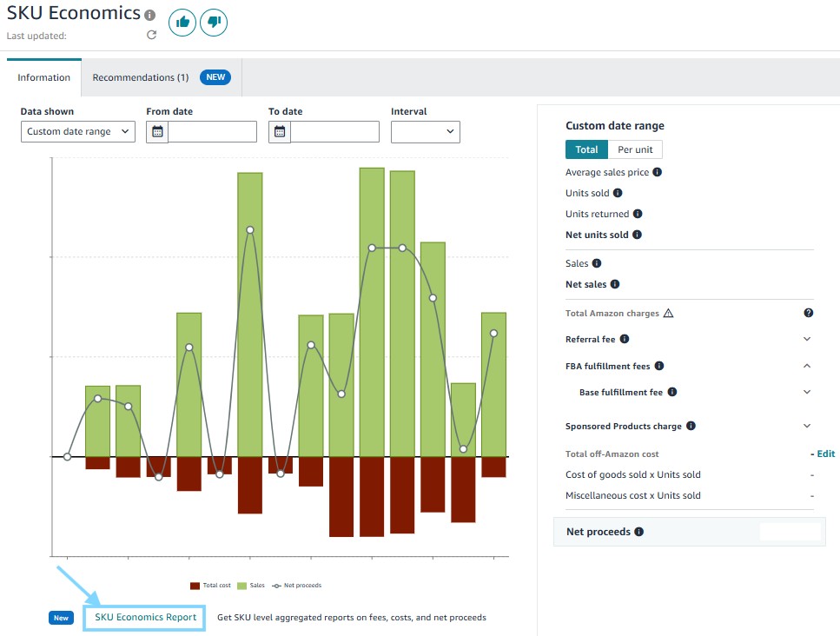This screenshot has height=636, width=840.
Task: Click info icon beside SKU Economics title
Action: click(150, 16)
